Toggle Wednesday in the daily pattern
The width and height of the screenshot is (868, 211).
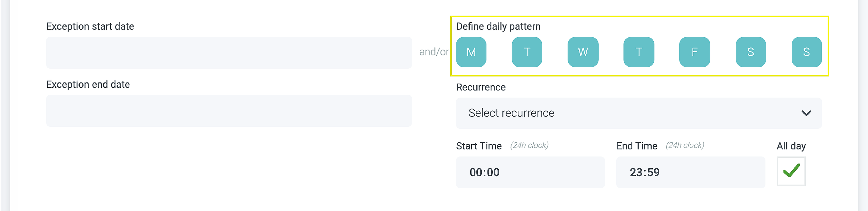tap(583, 52)
